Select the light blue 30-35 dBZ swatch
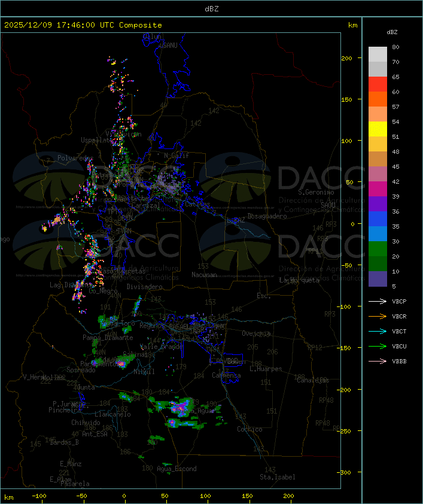The image size is (423, 504). pos(378,233)
